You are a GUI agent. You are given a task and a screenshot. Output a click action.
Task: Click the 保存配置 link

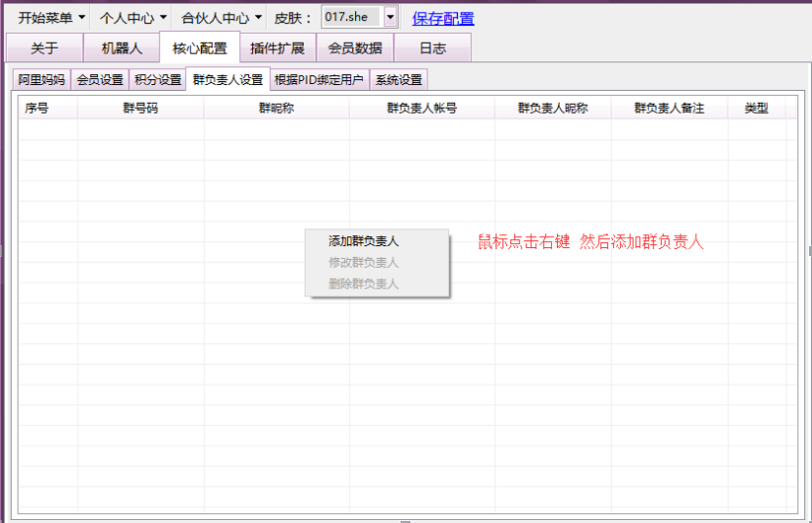tap(443, 18)
